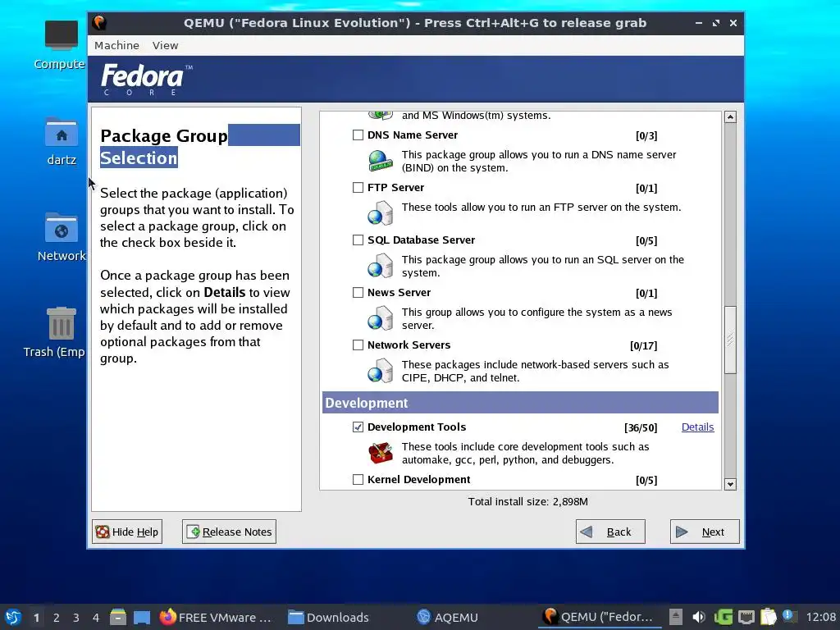Screen dimensions: 840x630
Task: Click the scrollbar down arrow
Action: (x=730, y=484)
